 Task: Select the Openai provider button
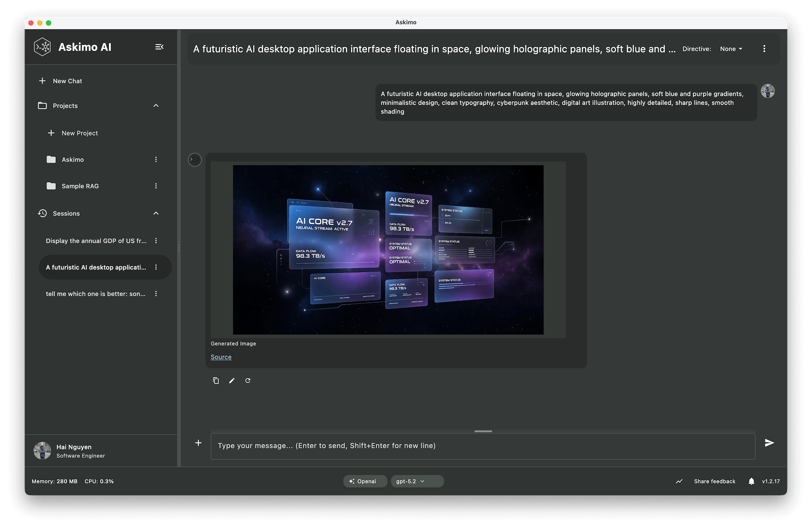click(x=365, y=481)
